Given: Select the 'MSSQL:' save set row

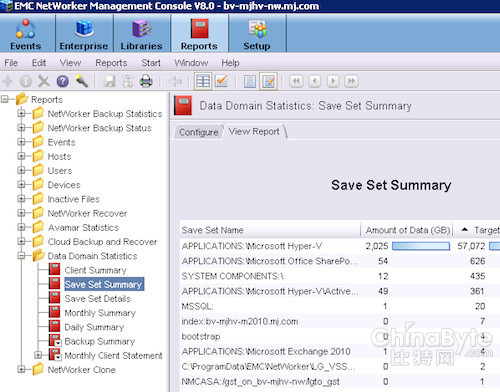Looking at the screenshot, I should pyautogui.click(x=340, y=306).
